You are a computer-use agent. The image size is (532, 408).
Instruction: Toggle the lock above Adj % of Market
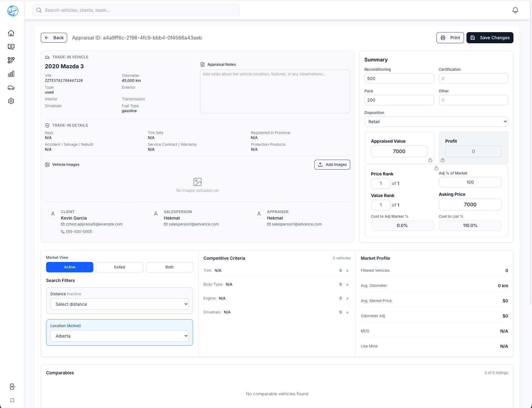tap(436, 168)
